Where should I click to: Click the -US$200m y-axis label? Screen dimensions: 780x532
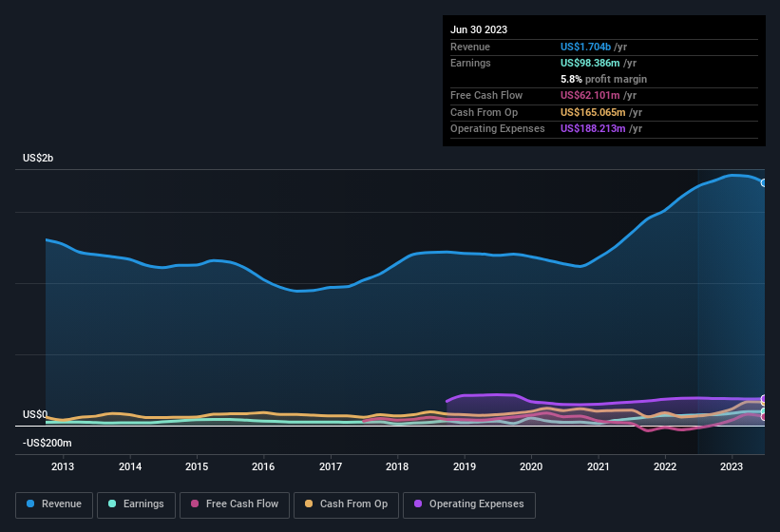tap(47, 443)
